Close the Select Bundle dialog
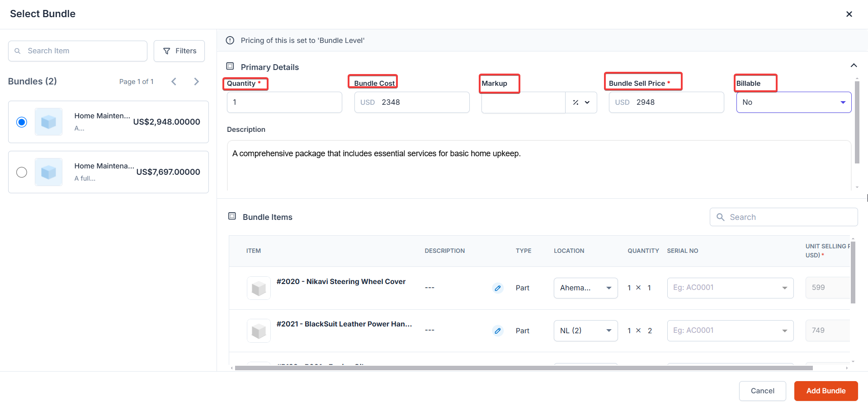868x410 pixels. pyautogui.click(x=849, y=14)
